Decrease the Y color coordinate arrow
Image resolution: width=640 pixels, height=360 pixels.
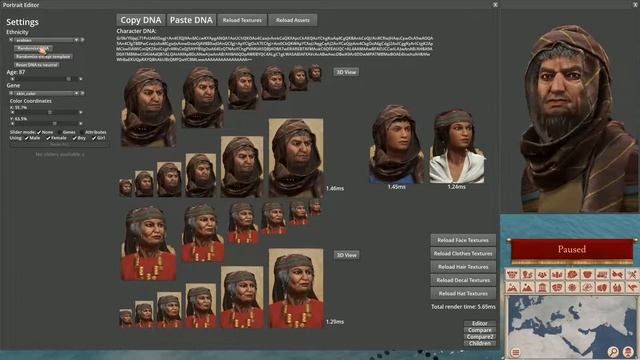(12, 123)
